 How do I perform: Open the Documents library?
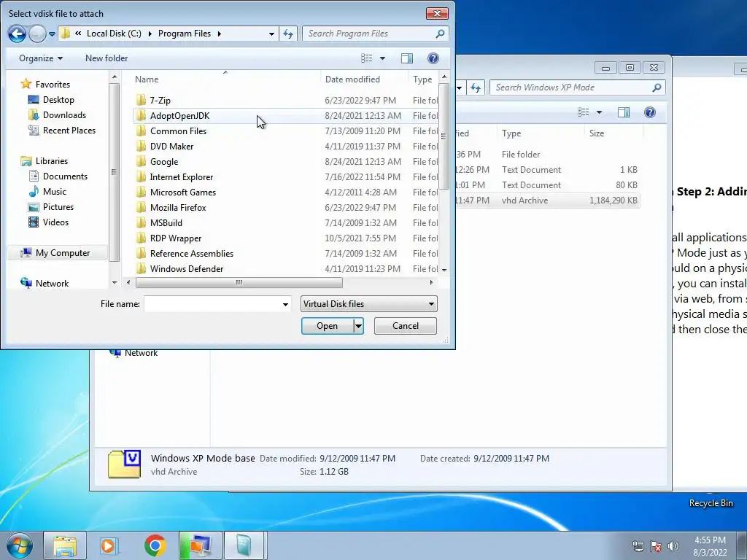[58, 176]
